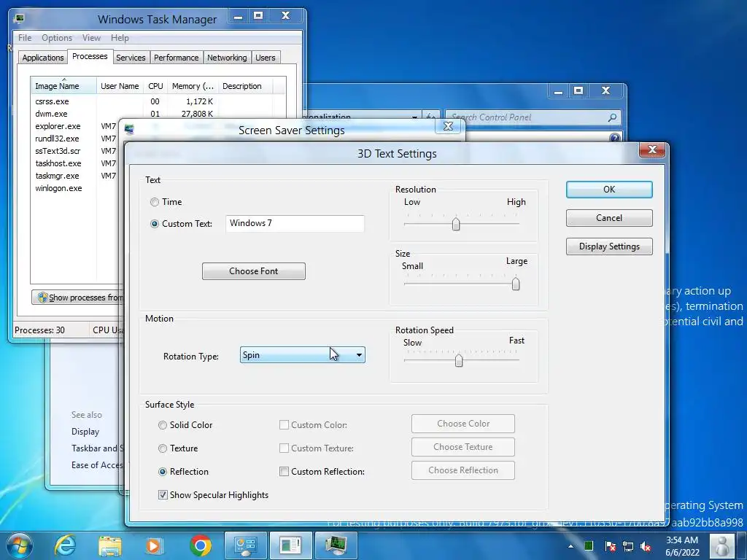This screenshot has width=747, height=560.
Task: Sort by the Image Name column header
Action: [x=64, y=86]
